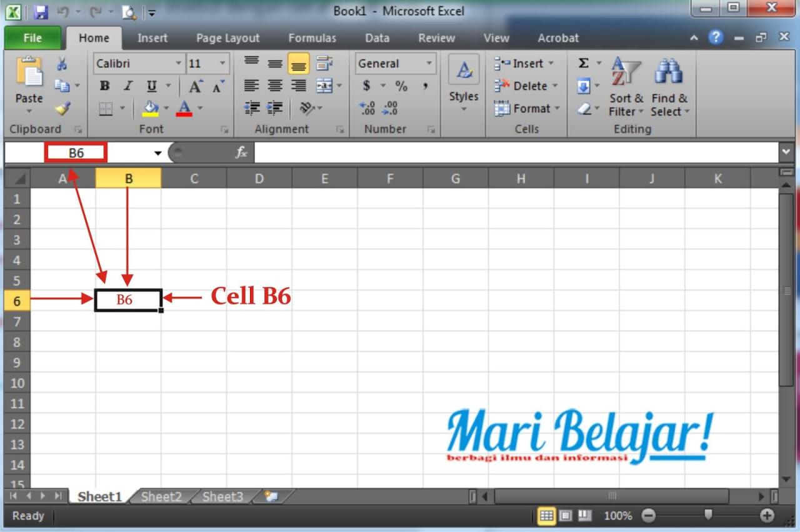Click the Cut scissors icon
The image size is (800, 532).
pos(62,63)
